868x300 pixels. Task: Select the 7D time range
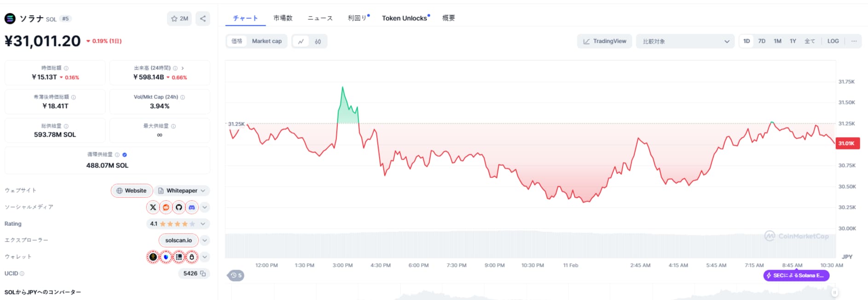coord(762,41)
